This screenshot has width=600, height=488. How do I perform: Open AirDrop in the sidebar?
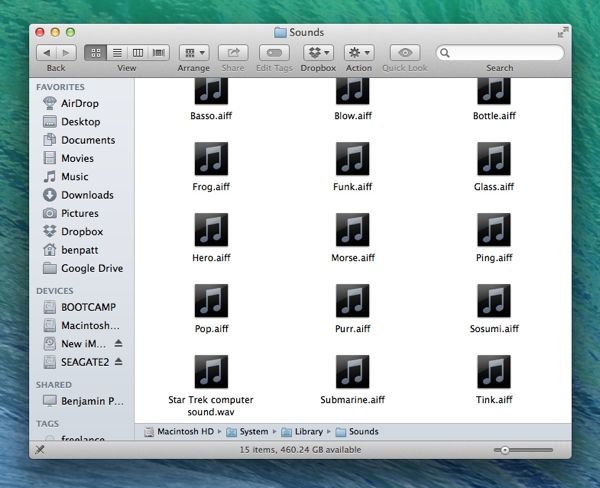click(81, 103)
